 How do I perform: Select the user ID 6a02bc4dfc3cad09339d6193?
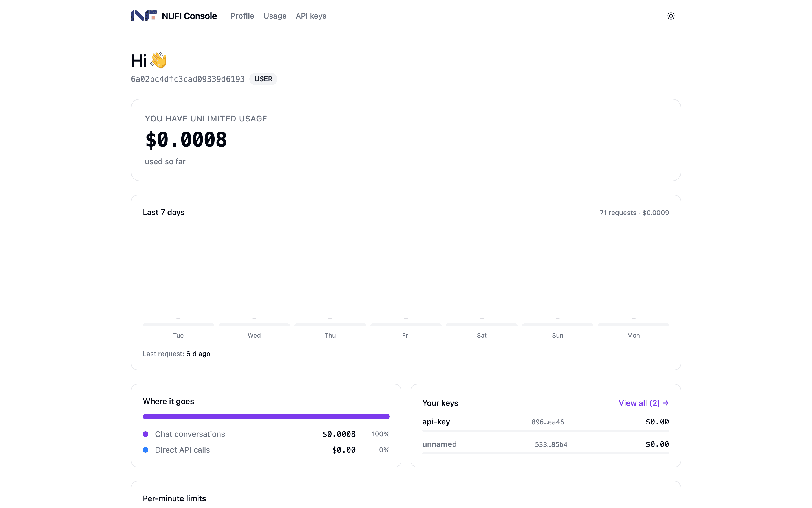(187, 79)
